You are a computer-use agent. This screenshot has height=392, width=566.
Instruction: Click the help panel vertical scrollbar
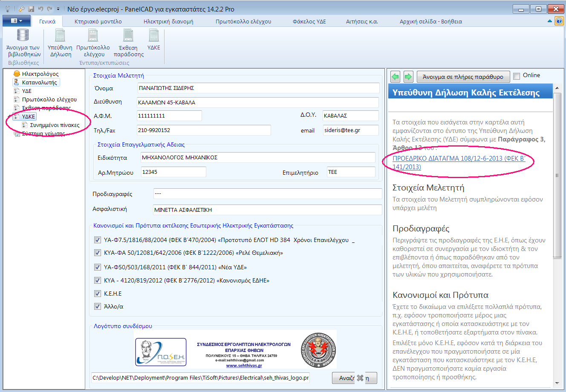pos(557,175)
